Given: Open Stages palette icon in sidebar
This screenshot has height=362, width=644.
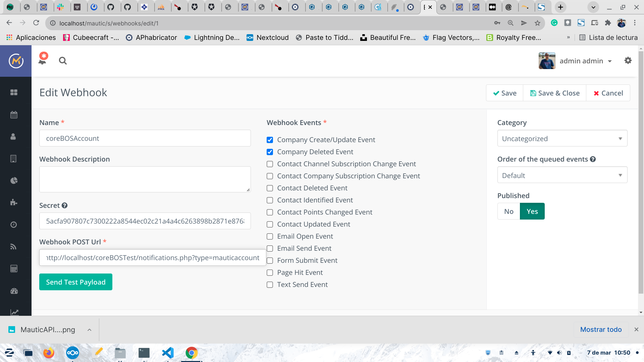Looking at the screenshot, I should pos(14,291).
